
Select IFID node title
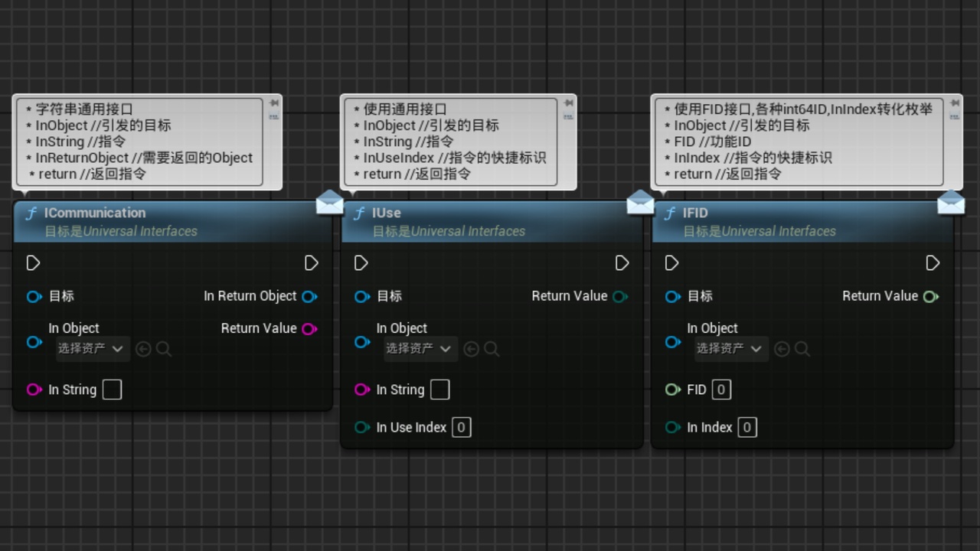[695, 213]
